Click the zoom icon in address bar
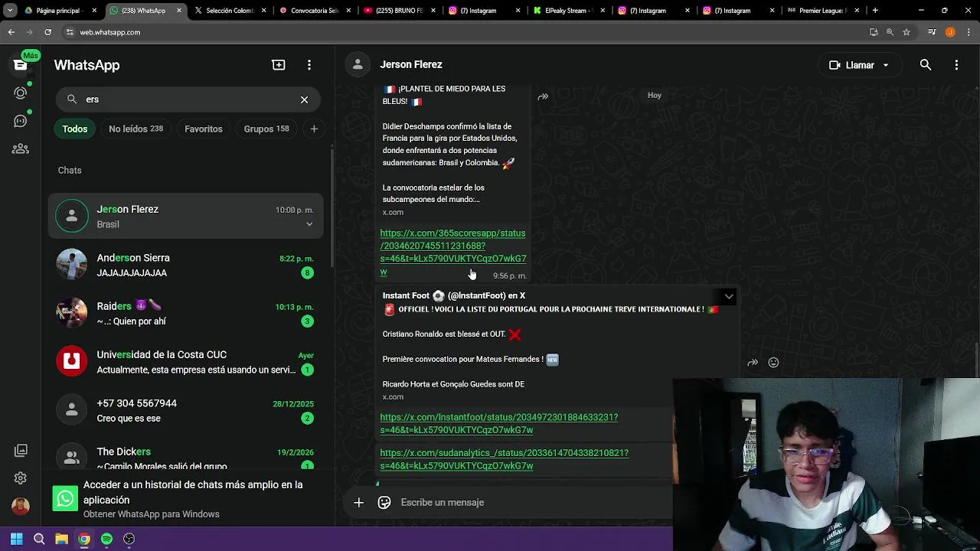Viewport: 980px width, 551px height. [x=890, y=32]
